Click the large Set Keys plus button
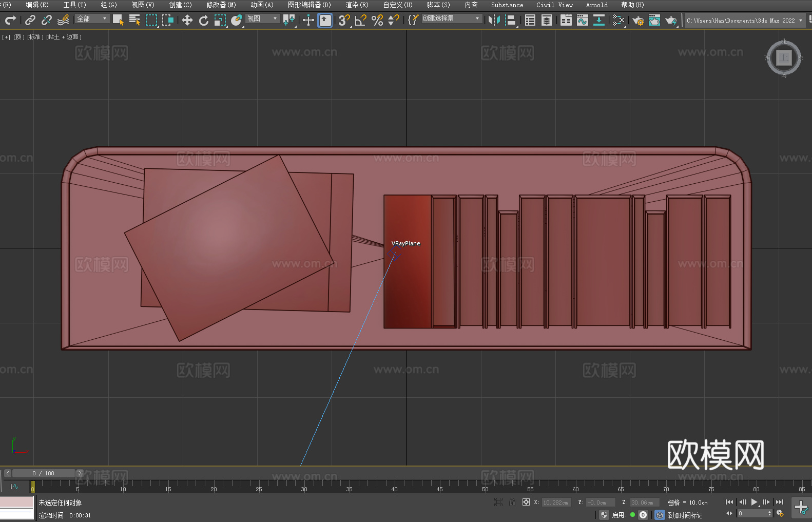This screenshot has width=812, height=522. pos(801,508)
